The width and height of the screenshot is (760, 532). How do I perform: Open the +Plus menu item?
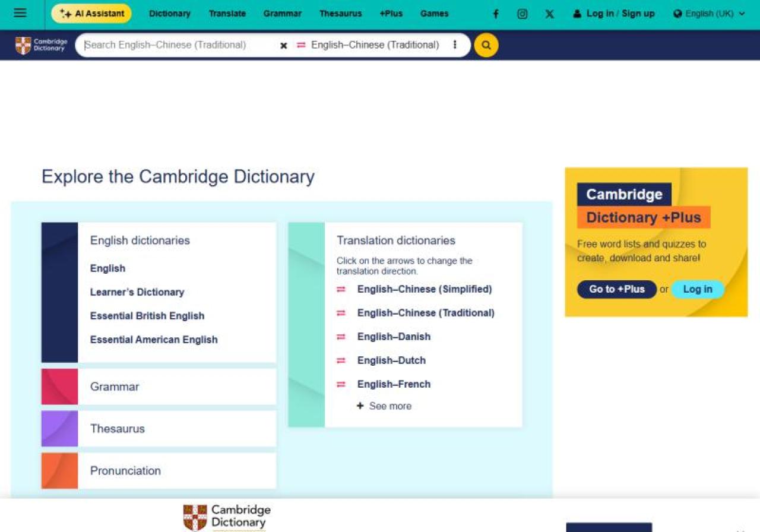tap(391, 14)
